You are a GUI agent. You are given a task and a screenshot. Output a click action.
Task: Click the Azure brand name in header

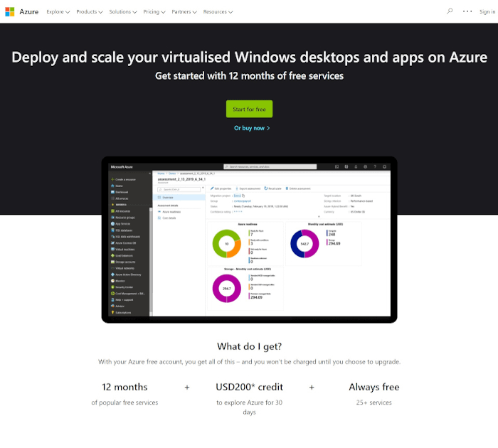coord(30,12)
